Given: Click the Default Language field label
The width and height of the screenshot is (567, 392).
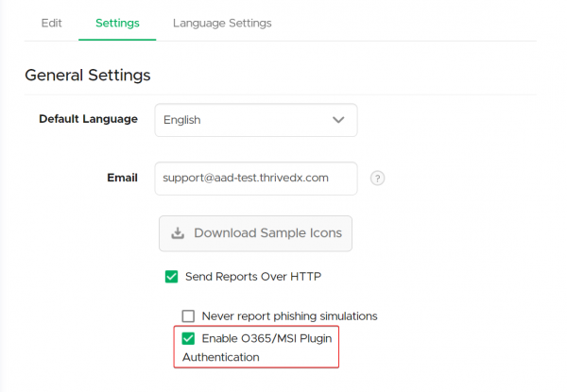Looking at the screenshot, I should (88, 119).
